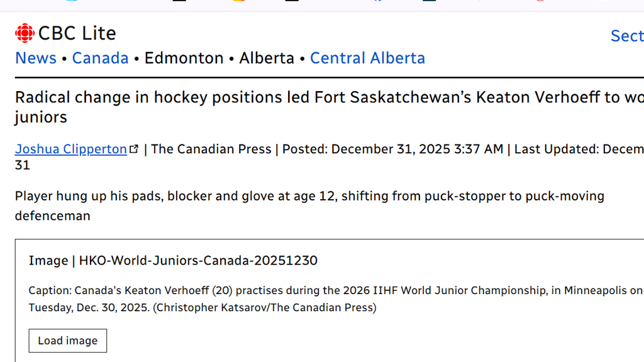The height and width of the screenshot is (362, 644).
Task: Open the CBC Lite home title
Action: 77,33
